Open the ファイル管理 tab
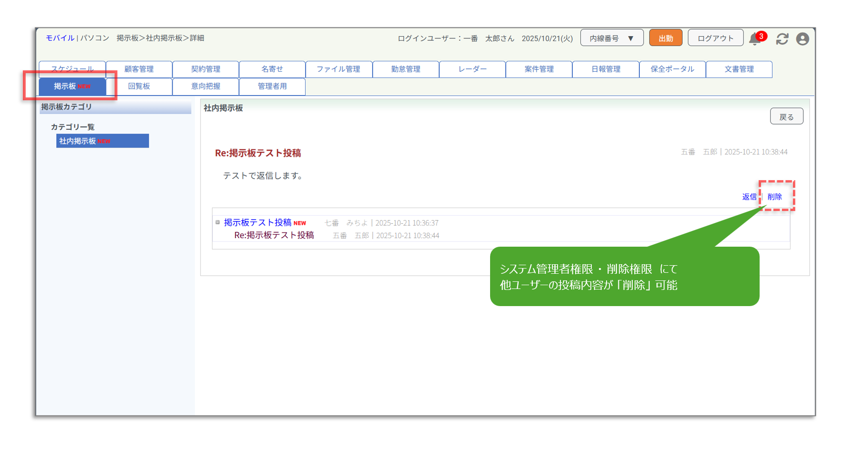This screenshot has height=452, width=868. 338,69
